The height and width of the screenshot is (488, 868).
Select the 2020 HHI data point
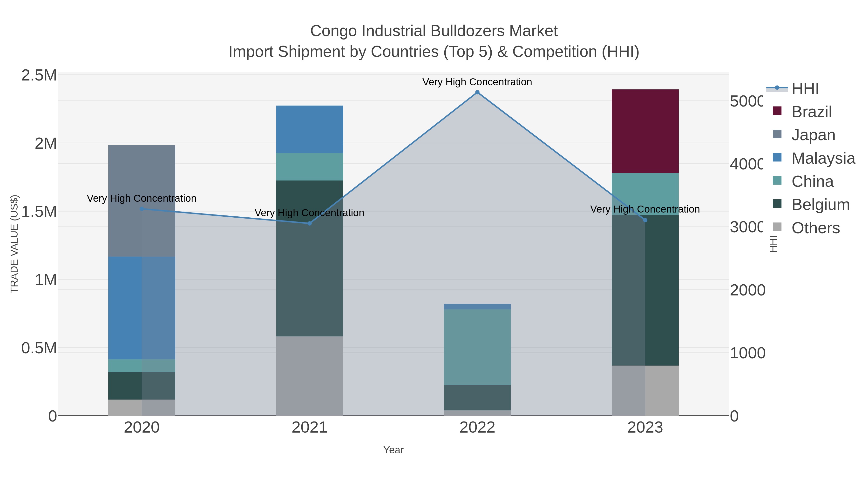[x=142, y=209]
